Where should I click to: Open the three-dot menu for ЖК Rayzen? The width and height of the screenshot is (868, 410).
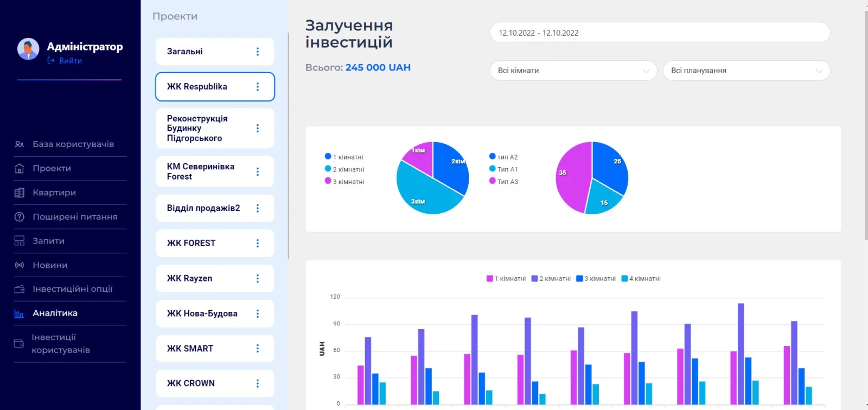pos(258,279)
